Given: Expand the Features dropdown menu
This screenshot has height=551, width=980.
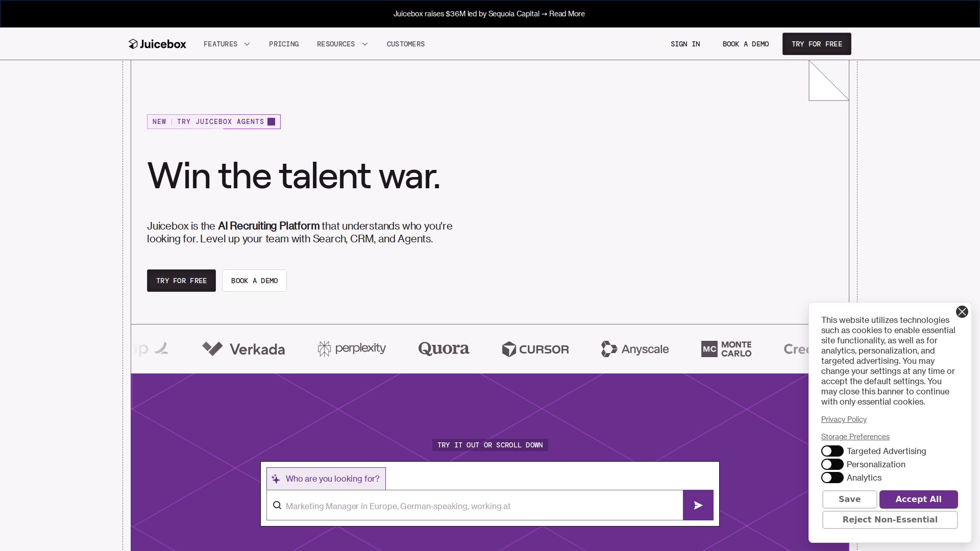Looking at the screenshot, I should coord(227,44).
